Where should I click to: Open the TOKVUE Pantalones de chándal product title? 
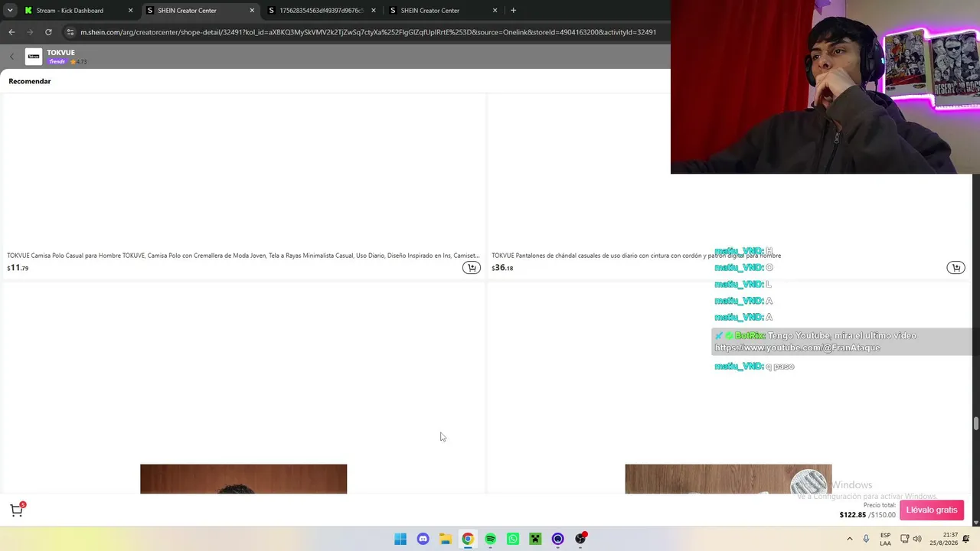[x=636, y=256]
